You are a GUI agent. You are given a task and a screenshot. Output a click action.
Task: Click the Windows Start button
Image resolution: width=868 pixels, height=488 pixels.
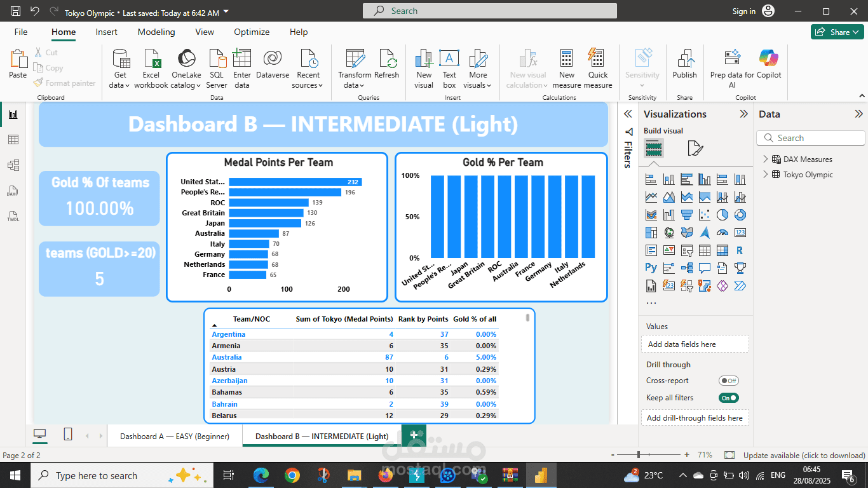tap(15, 475)
